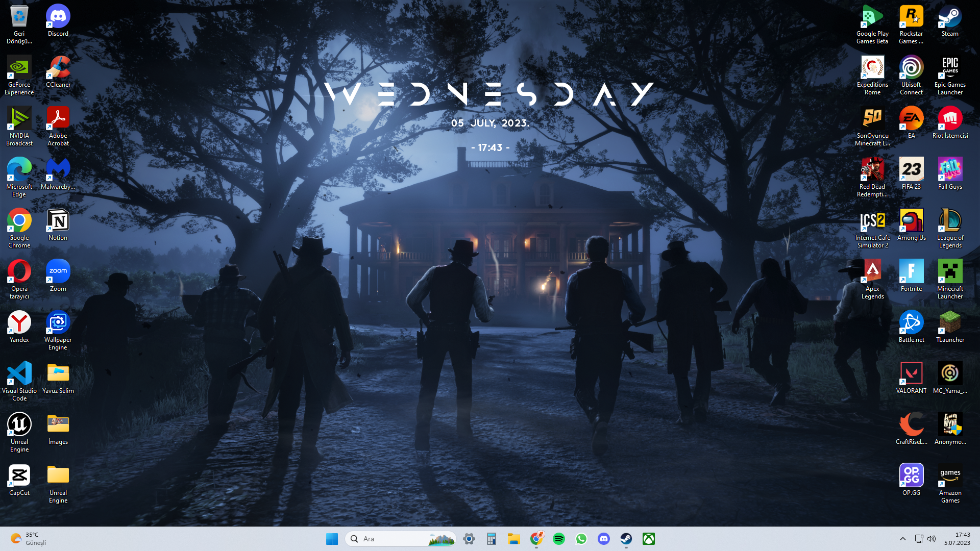The width and height of the screenshot is (980, 551).
Task: Open the Among Us shortcut
Action: [911, 226]
